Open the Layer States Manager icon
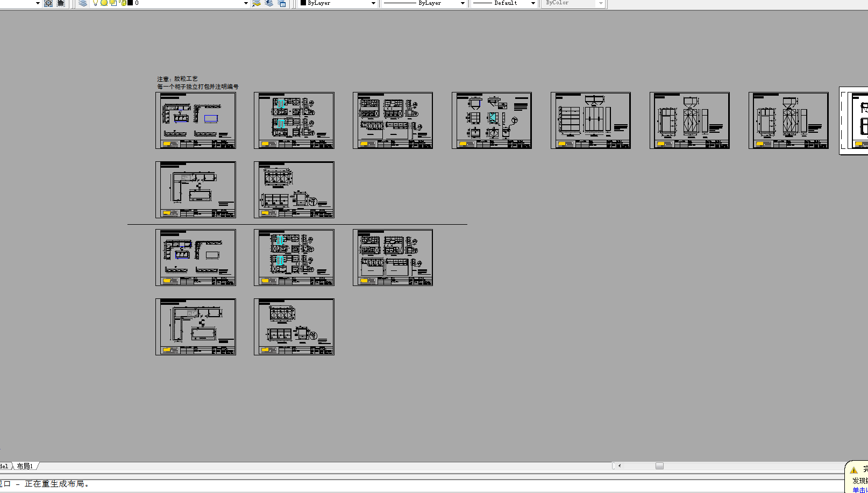The width and height of the screenshot is (868, 493). [282, 3]
